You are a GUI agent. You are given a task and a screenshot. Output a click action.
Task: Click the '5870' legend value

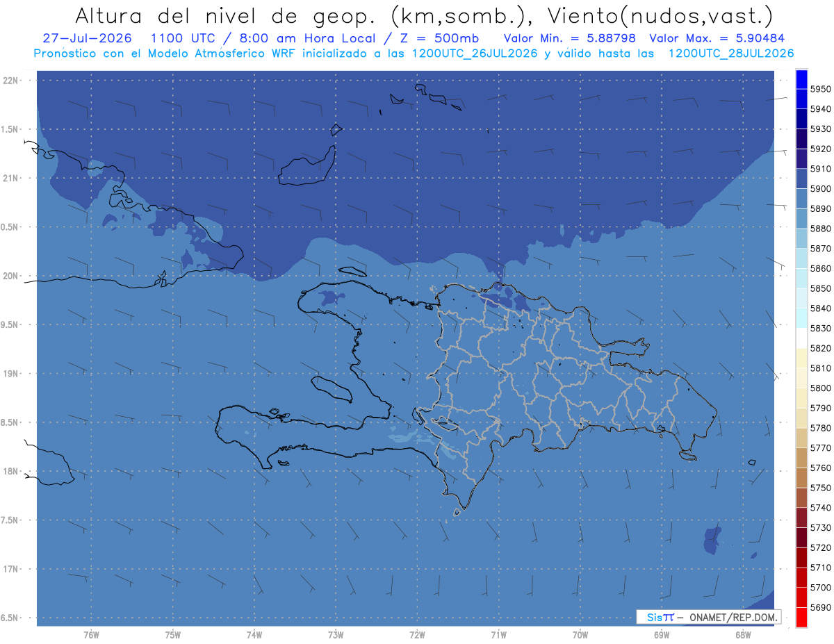click(820, 249)
